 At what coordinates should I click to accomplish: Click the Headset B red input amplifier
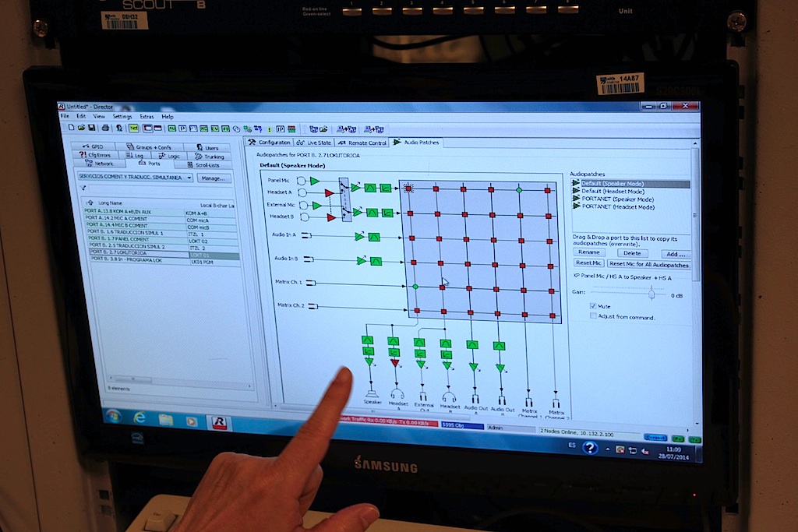point(331,217)
